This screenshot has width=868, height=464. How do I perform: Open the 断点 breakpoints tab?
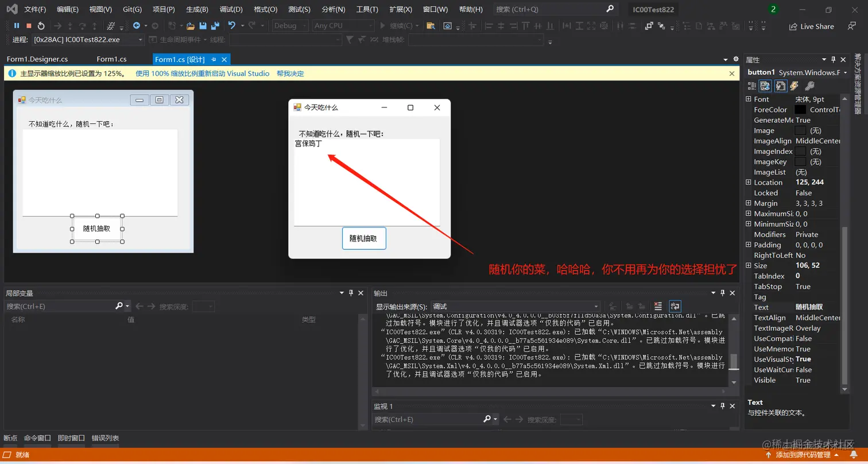point(10,438)
